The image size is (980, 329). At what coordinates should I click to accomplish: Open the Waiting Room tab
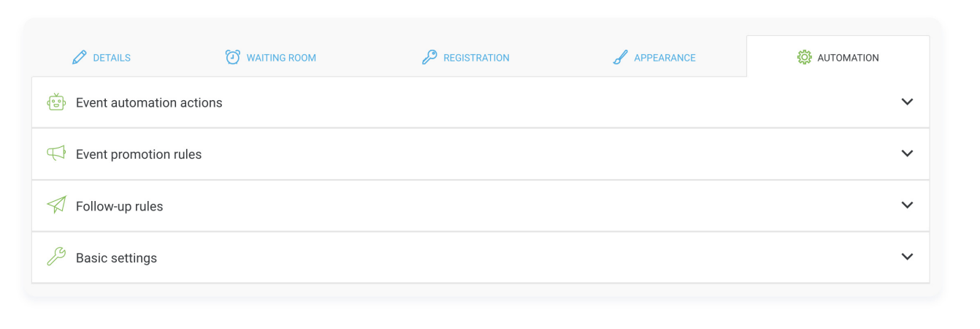(270, 57)
